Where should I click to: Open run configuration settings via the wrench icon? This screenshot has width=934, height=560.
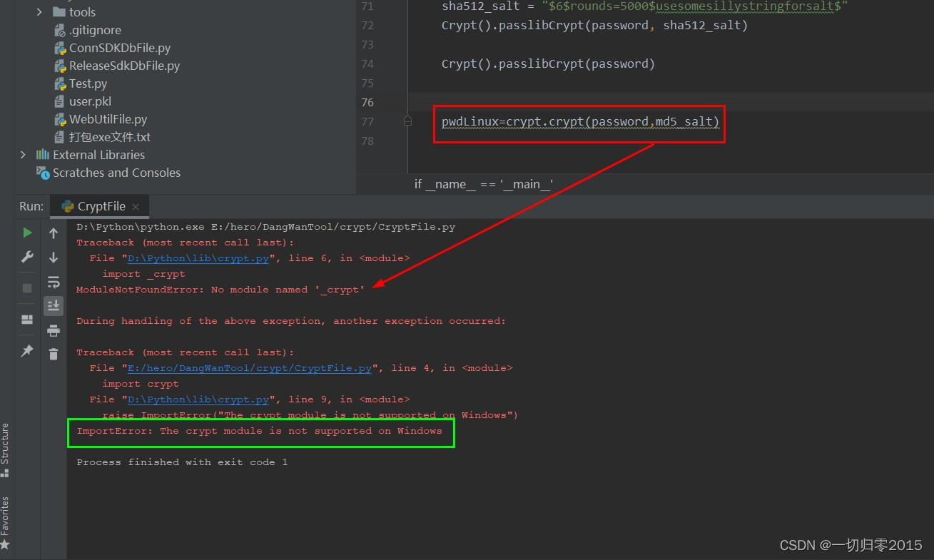coord(26,256)
